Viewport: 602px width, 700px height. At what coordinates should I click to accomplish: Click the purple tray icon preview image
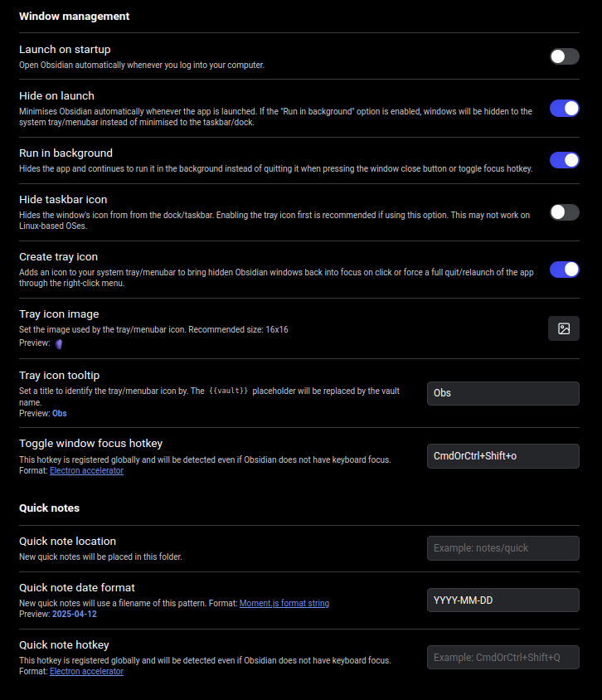[59, 343]
